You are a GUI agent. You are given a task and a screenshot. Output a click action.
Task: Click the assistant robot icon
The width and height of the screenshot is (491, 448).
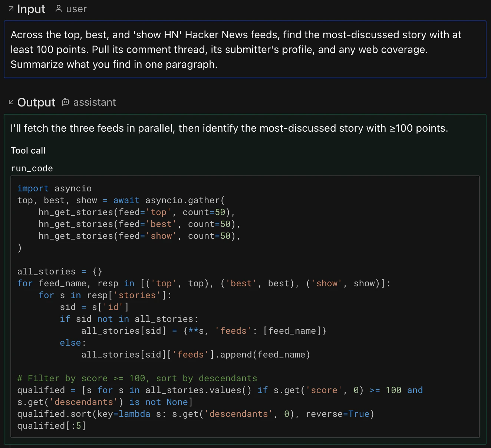(66, 102)
